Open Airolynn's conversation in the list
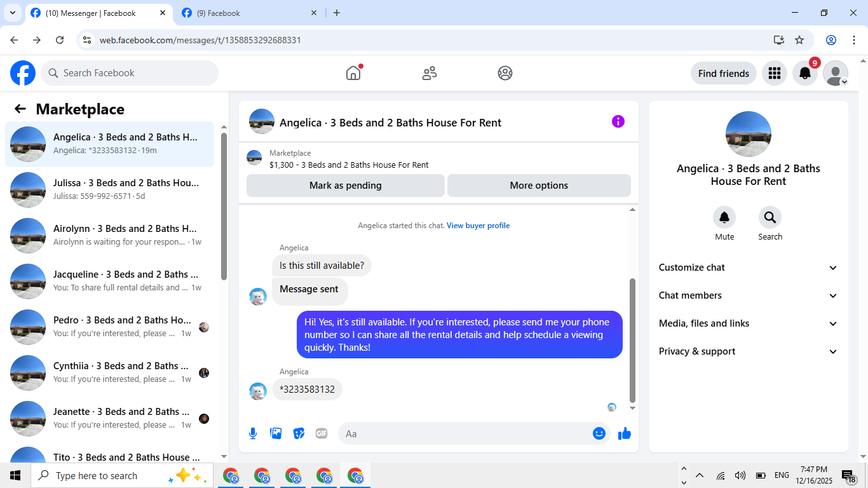 coord(110,235)
